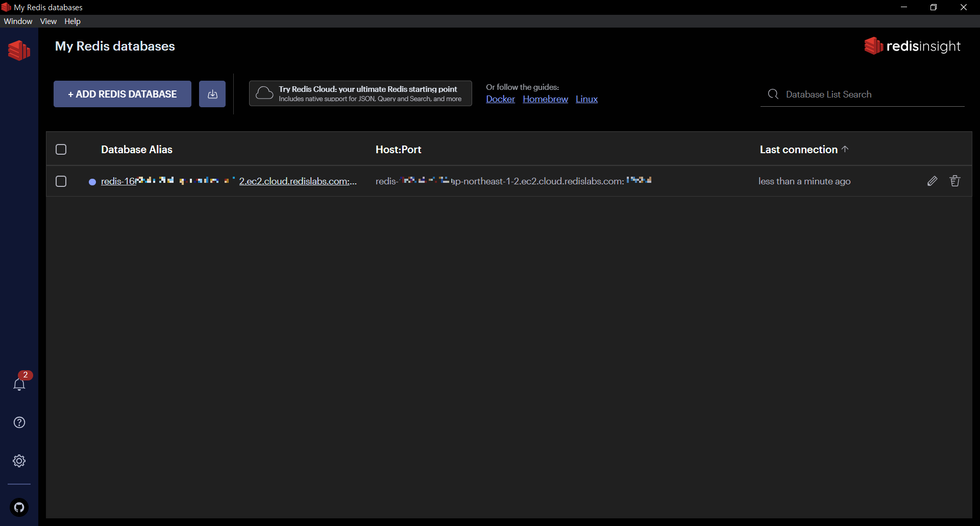Click the ap-northeast host:port cell
980x526 pixels.
(513, 181)
